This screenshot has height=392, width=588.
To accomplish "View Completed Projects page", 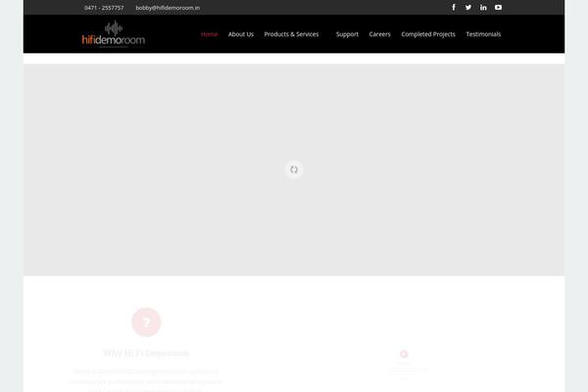I will [428, 34].
